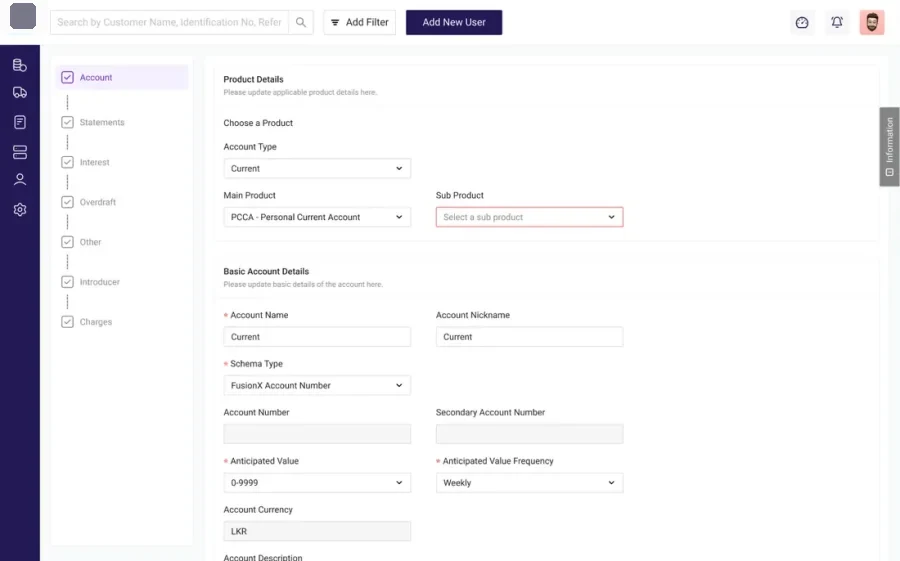Click the Basic Account Details heading

266,271
